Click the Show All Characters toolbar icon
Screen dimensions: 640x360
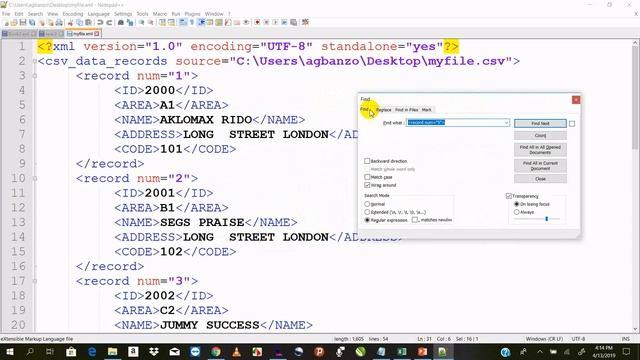click(192, 22)
